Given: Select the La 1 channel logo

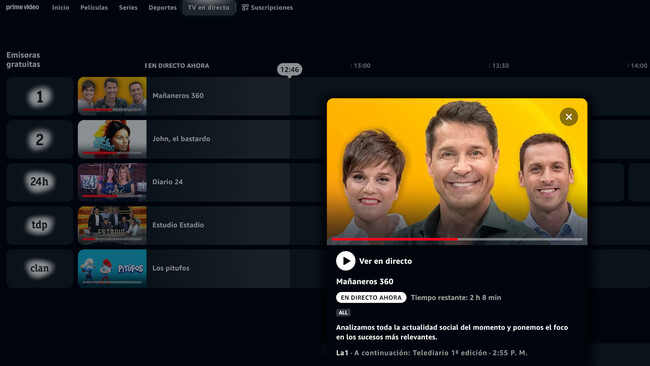Looking at the screenshot, I should coord(40,96).
